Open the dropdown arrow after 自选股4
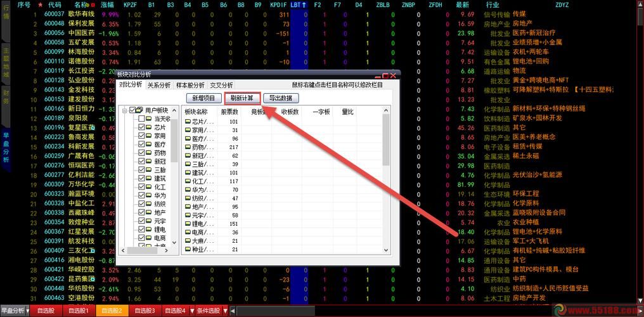This screenshot has height=317, width=644. click(192, 311)
